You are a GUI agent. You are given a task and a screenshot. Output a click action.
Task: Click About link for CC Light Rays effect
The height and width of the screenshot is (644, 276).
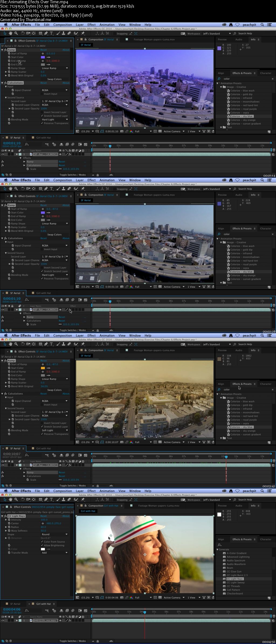tap(66, 516)
